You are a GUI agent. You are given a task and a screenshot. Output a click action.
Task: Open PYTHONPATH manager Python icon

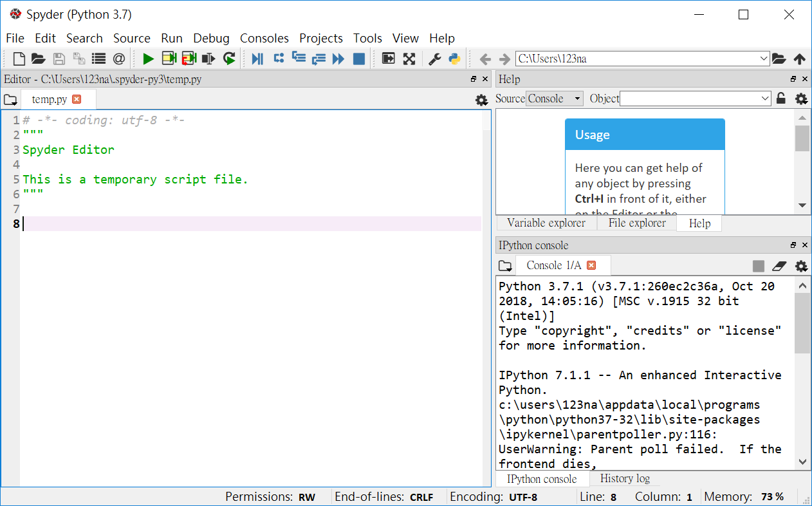coord(455,59)
